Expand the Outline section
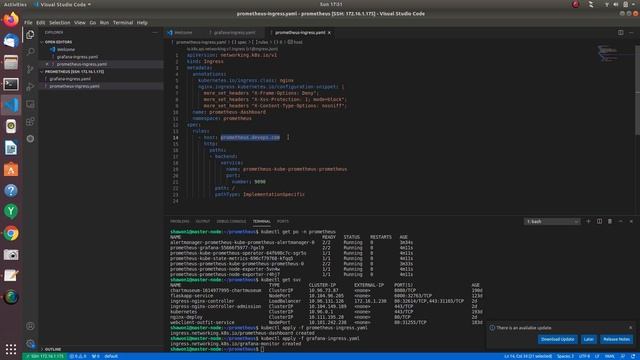This screenshot has width=640, height=360. click(52, 349)
